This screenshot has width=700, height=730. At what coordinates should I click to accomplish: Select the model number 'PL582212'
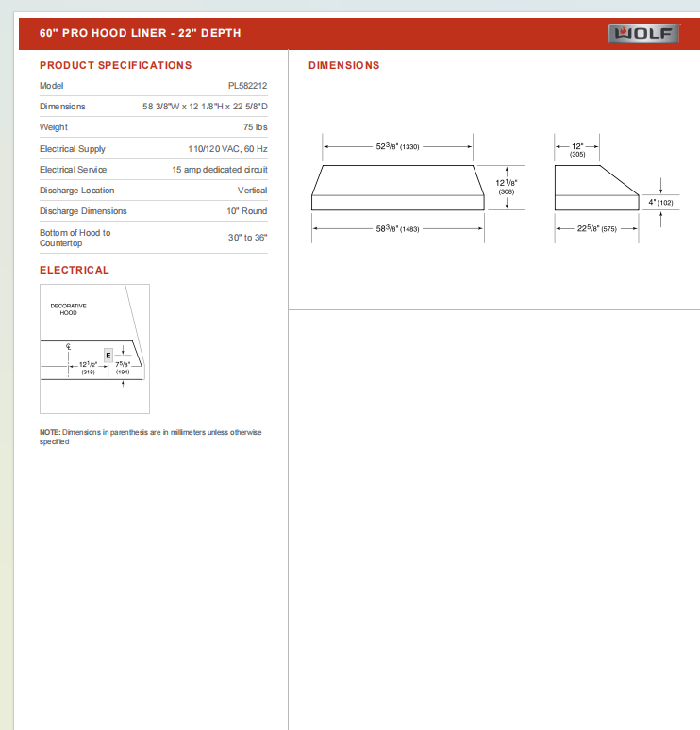pyautogui.click(x=247, y=86)
